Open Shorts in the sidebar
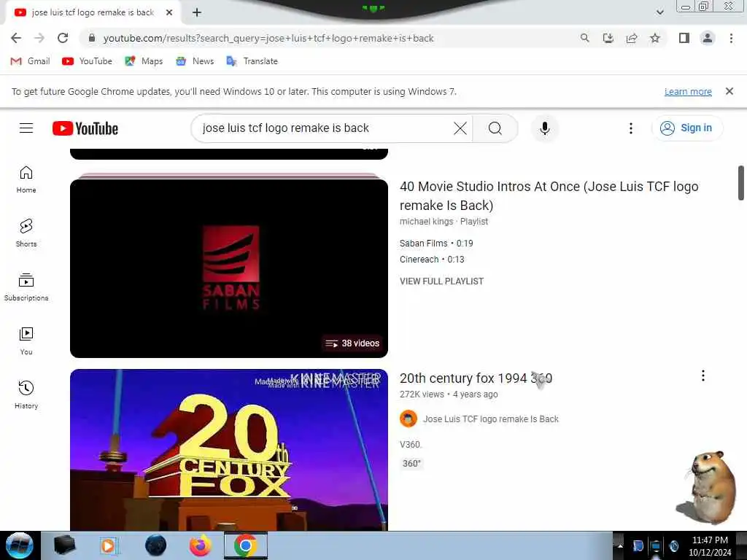The height and width of the screenshot is (560, 747). (26, 233)
